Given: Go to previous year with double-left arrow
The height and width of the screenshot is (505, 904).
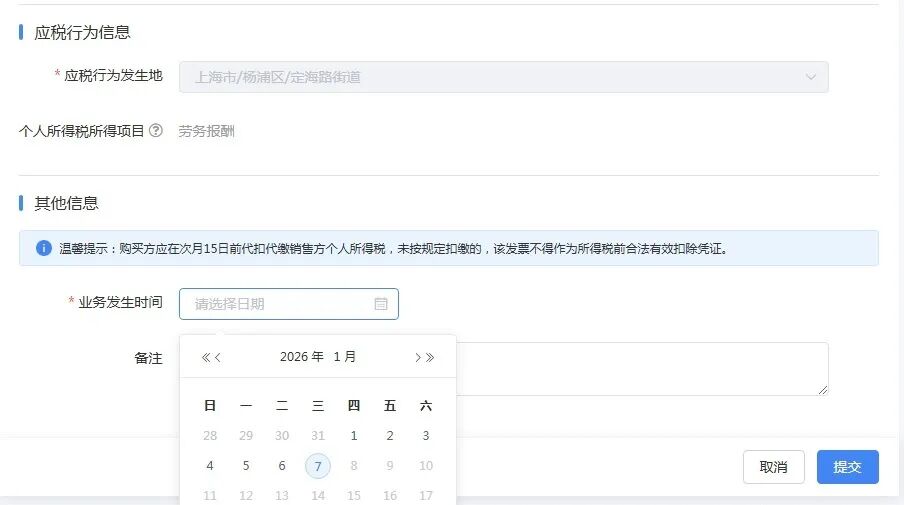Looking at the screenshot, I should pyautogui.click(x=206, y=357).
